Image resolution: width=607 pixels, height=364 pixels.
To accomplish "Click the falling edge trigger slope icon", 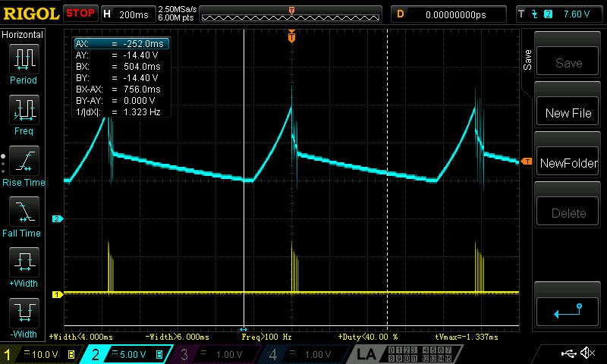I will pyautogui.click(x=535, y=14).
